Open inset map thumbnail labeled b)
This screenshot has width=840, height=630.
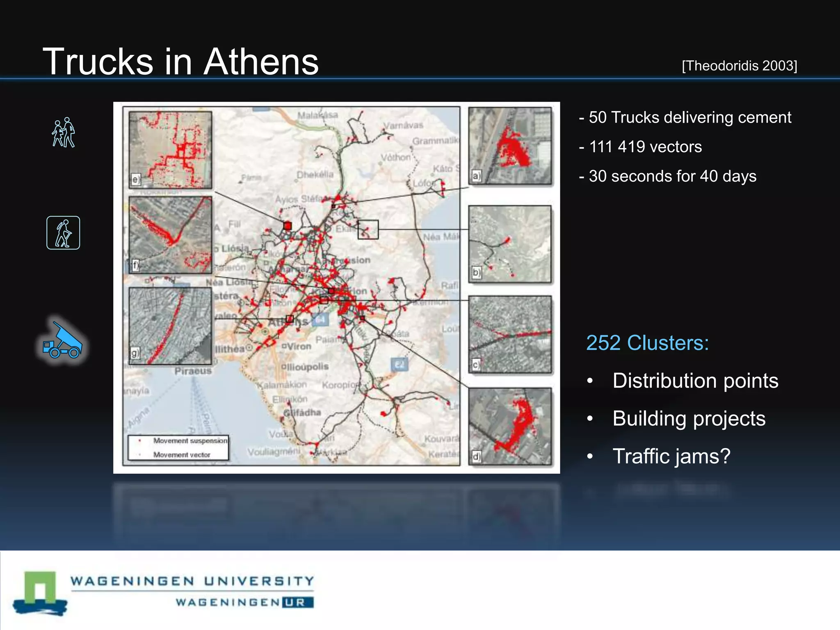pos(510,244)
